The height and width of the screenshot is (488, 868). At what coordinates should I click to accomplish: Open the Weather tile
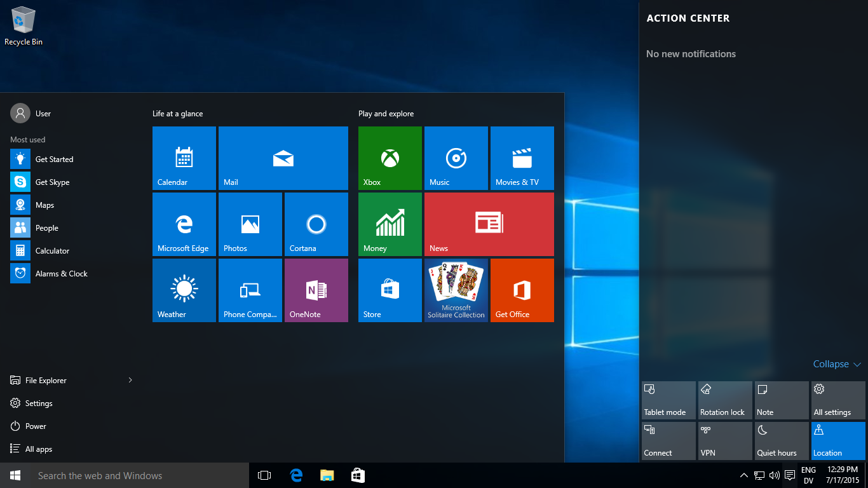[x=184, y=290]
